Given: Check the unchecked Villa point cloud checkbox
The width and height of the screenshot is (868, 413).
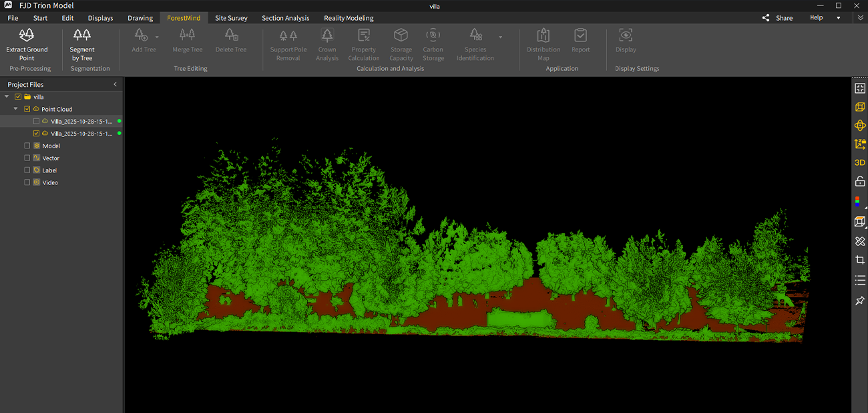Looking at the screenshot, I should point(37,122).
